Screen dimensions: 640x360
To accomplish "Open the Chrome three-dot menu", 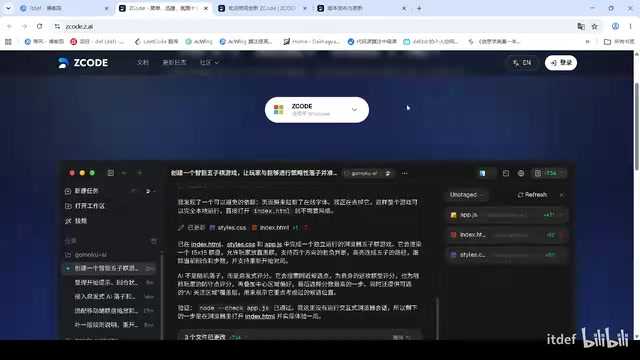I will [631, 26].
